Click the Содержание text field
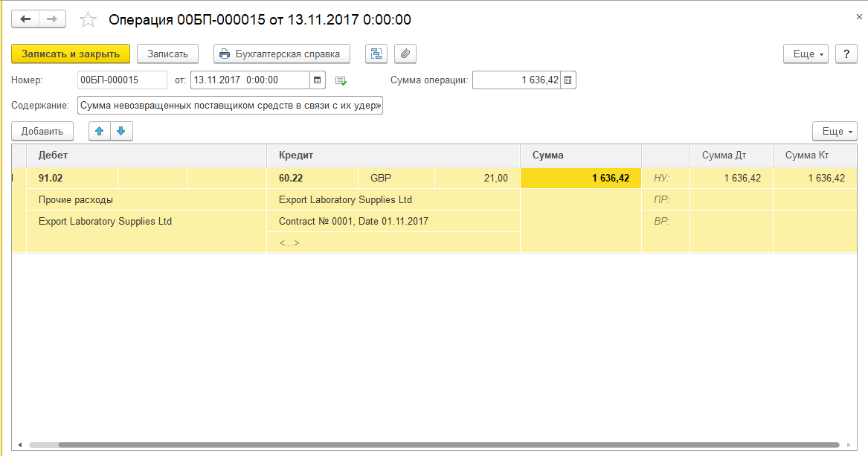 (x=229, y=106)
